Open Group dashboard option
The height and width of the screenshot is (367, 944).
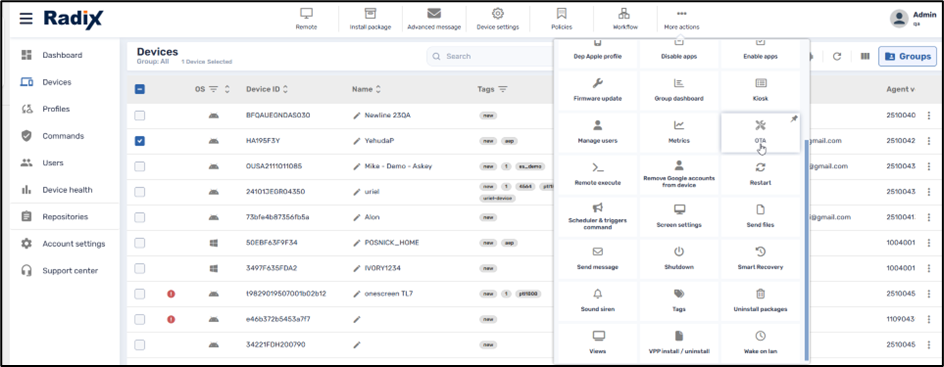point(678,90)
